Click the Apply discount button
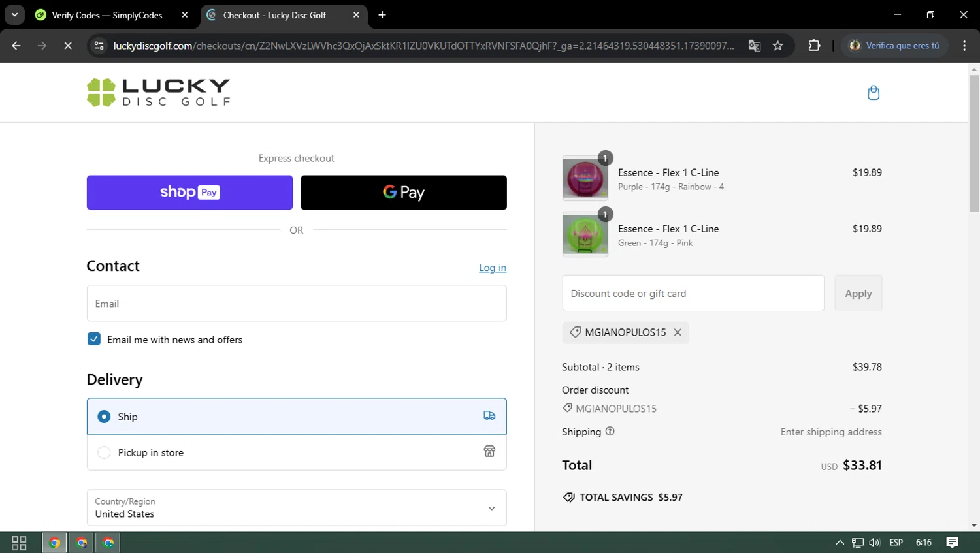 point(858,293)
